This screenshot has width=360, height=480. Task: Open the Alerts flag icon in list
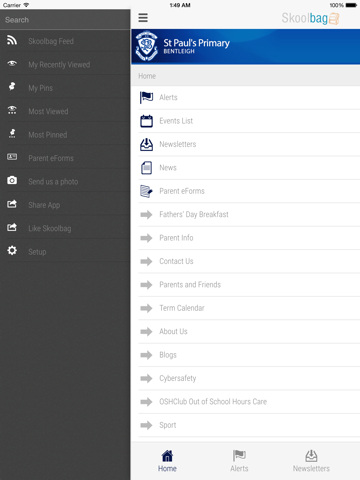click(146, 97)
